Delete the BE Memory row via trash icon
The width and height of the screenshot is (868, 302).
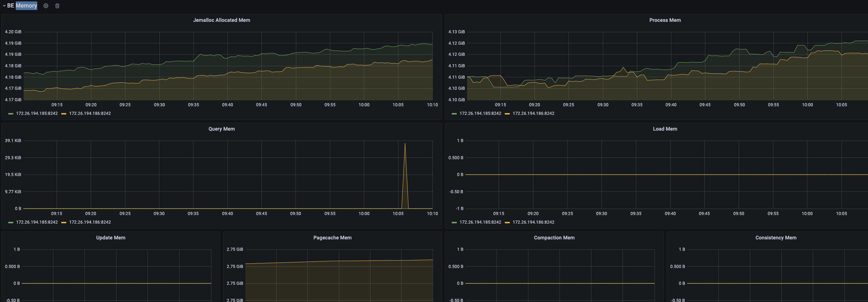[x=57, y=6]
